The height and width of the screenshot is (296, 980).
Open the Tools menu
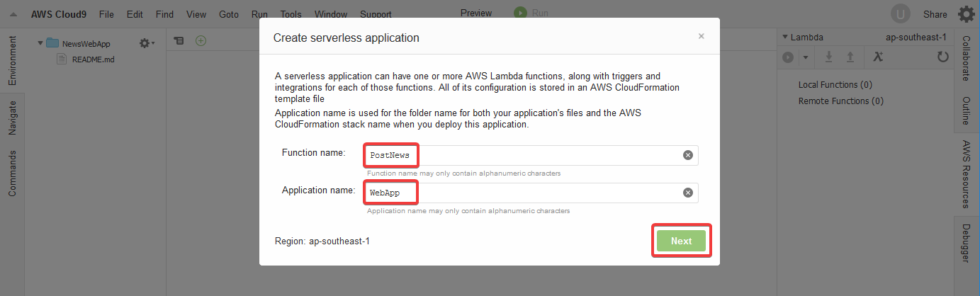pos(291,14)
